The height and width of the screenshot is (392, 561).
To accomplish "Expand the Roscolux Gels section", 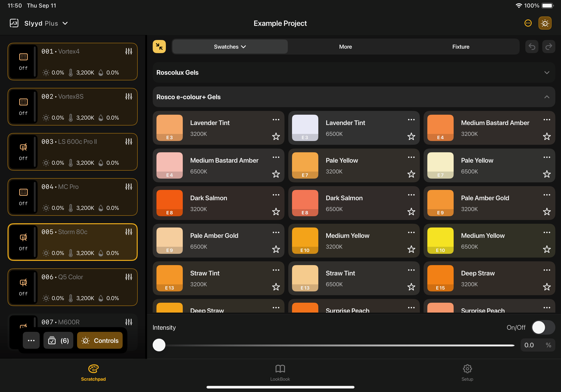I will (x=547, y=73).
